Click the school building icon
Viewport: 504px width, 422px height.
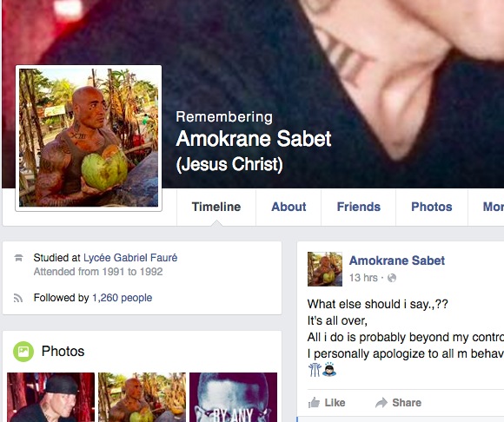pyautogui.click(x=18, y=258)
